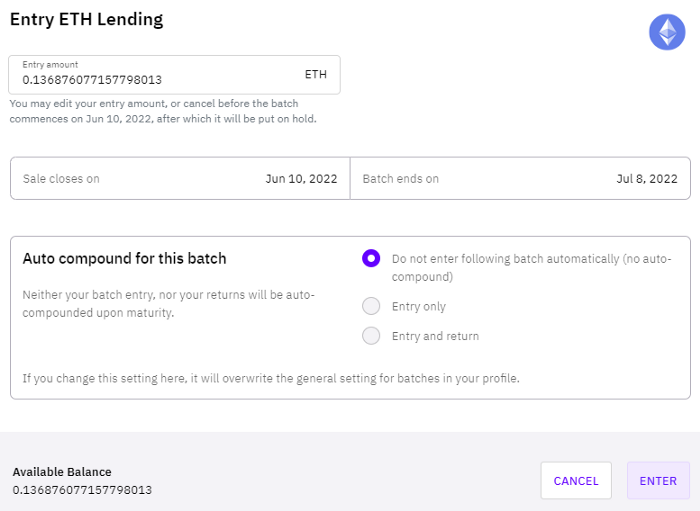
Task: Click the Jun 10, 2022 sale close date
Action: [x=301, y=179]
